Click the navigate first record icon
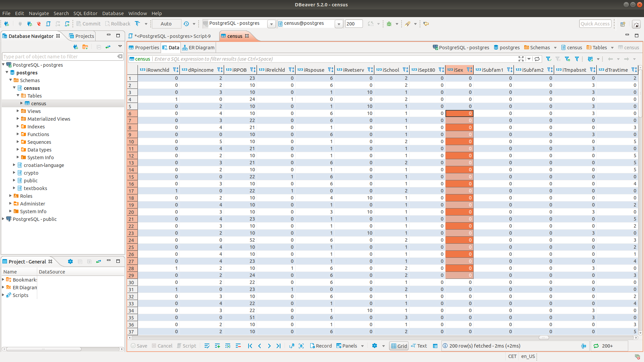The height and width of the screenshot is (362, 644). 250,346
